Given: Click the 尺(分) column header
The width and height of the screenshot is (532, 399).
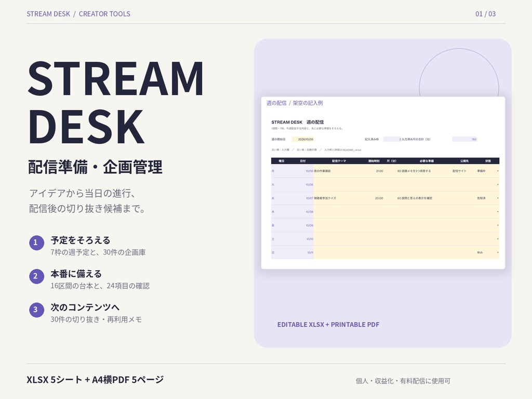Looking at the screenshot, I should pyautogui.click(x=392, y=161).
